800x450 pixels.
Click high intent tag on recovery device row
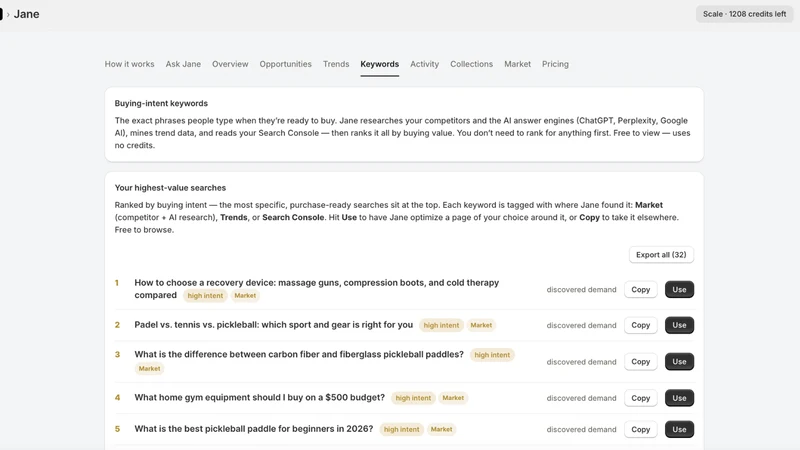205,295
